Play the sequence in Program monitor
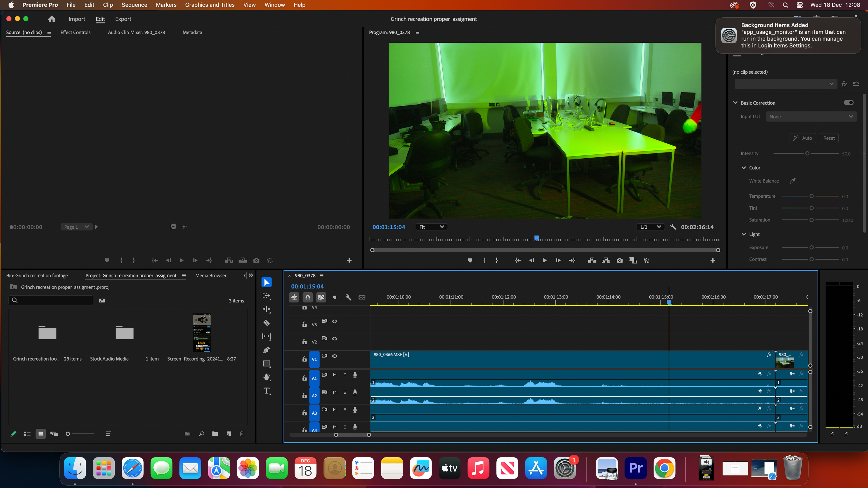Viewport: 868px width, 488px height. click(545, 260)
